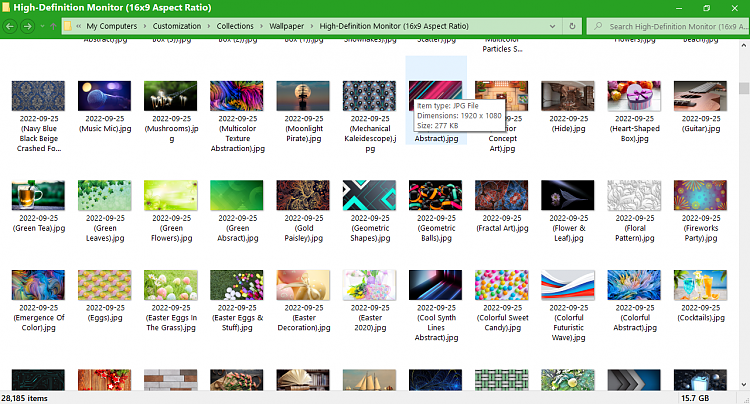Select the Green Leaves.jpg thumbnail
Image resolution: width=750 pixels, height=404 pixels.
pos(104,195)
